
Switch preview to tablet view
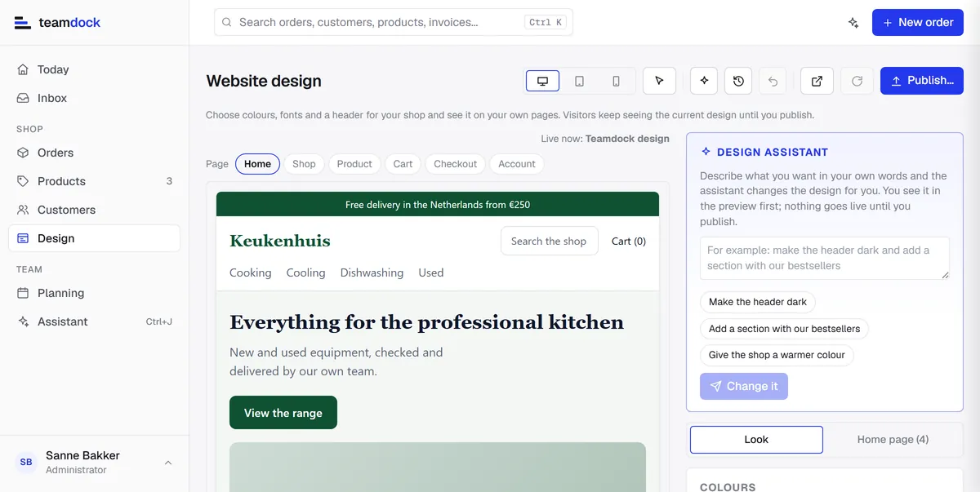tap(579, 81)
